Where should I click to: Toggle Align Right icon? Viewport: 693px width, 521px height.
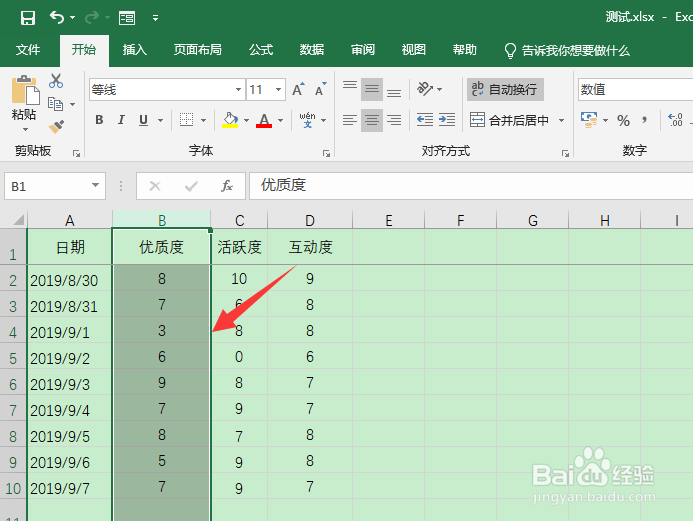coord(394,120)
